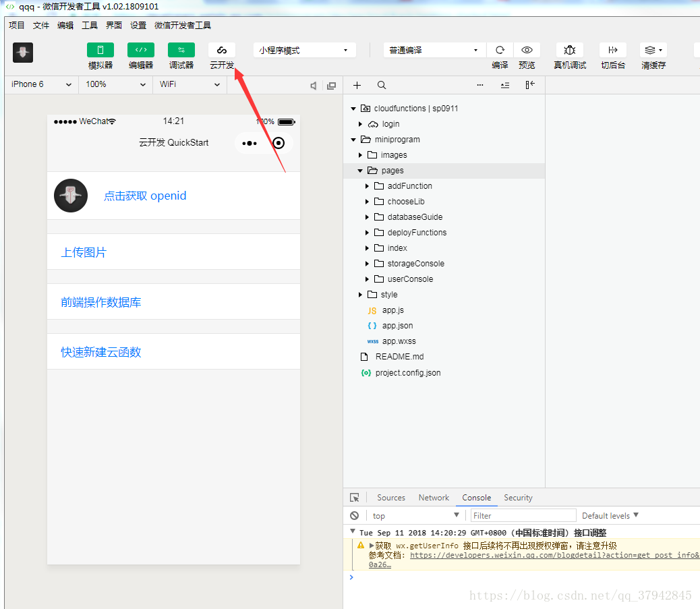700x609 pixels.
Task: Open the README.md file
Action: click(399, 357)
